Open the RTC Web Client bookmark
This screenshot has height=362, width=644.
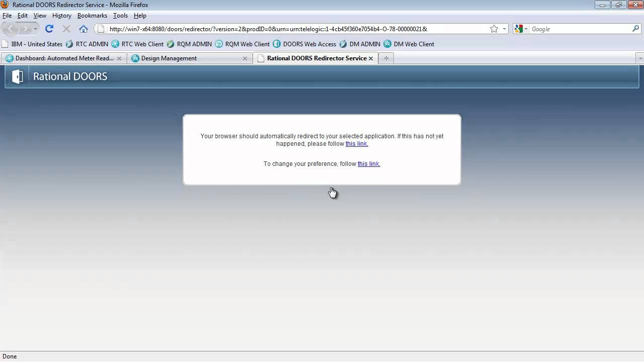[x=137, y=44]
